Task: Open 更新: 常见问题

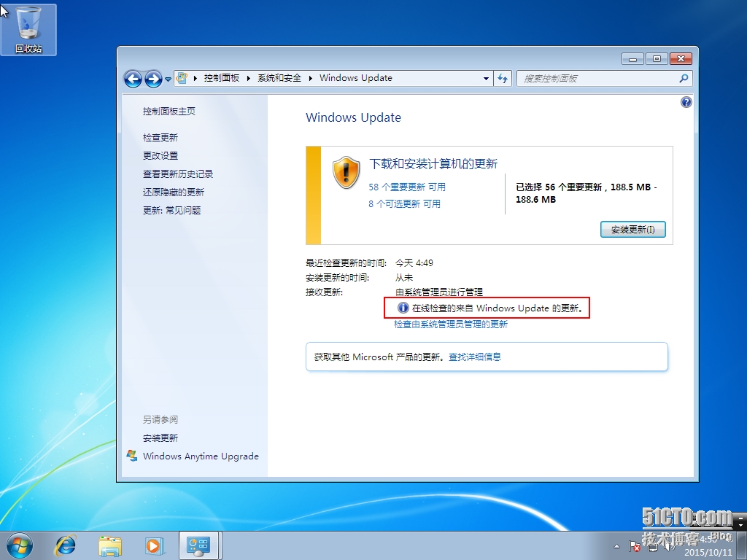Action: click(x=171, y=211)
